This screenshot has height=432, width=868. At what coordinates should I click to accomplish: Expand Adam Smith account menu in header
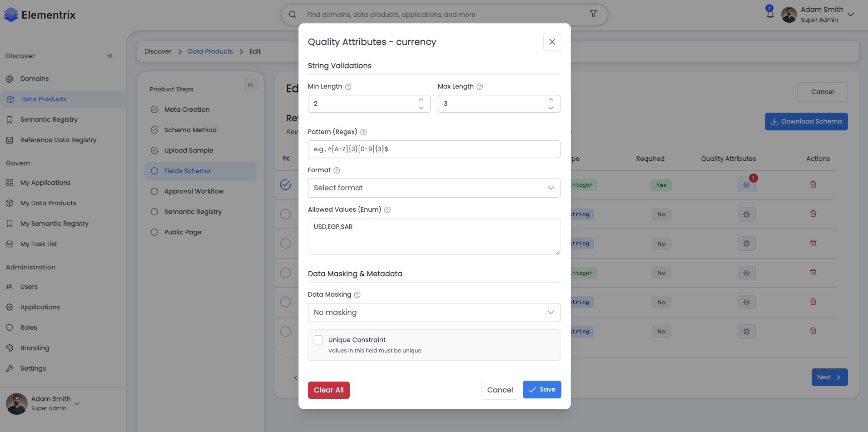coord(851,15)
